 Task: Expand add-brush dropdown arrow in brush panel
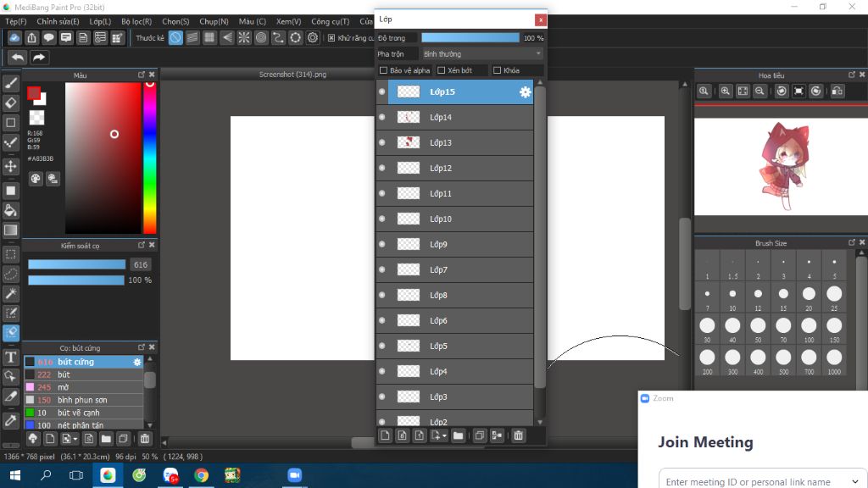75,440
